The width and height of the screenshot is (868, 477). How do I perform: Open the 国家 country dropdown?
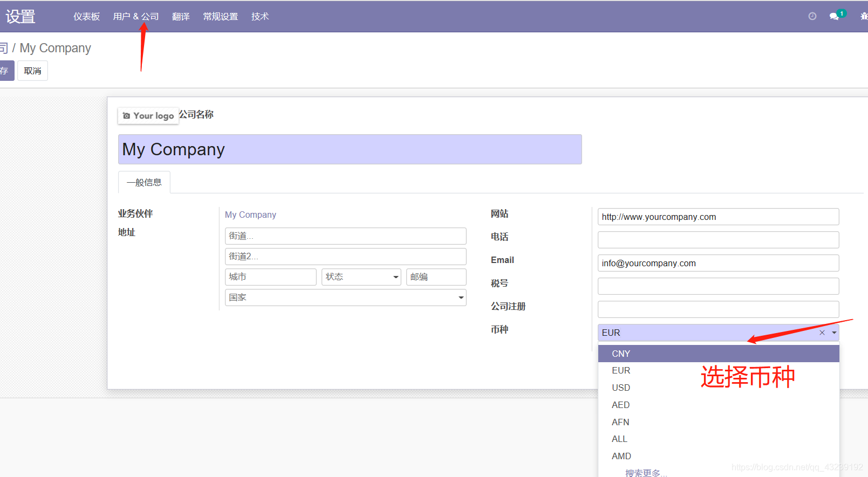coord(346,298)
